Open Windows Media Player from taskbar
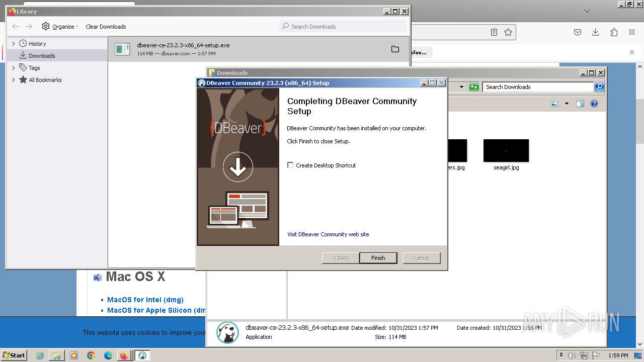 coord(74,355)
